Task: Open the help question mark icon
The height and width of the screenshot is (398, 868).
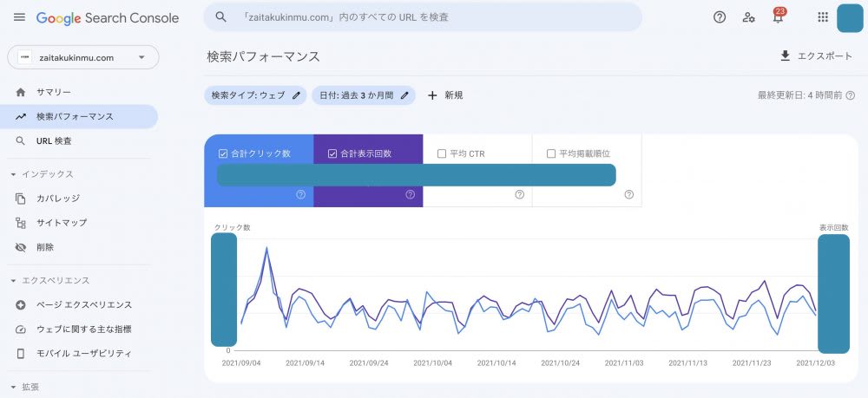Action: [x=719, y=17]
